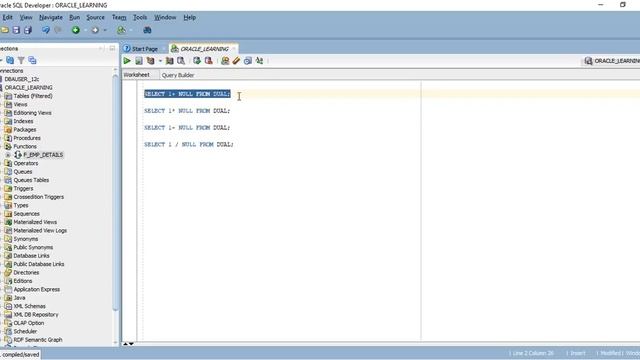640x360 pixels.
Task: Select Packages node in the tree
Action: point(24,129)
